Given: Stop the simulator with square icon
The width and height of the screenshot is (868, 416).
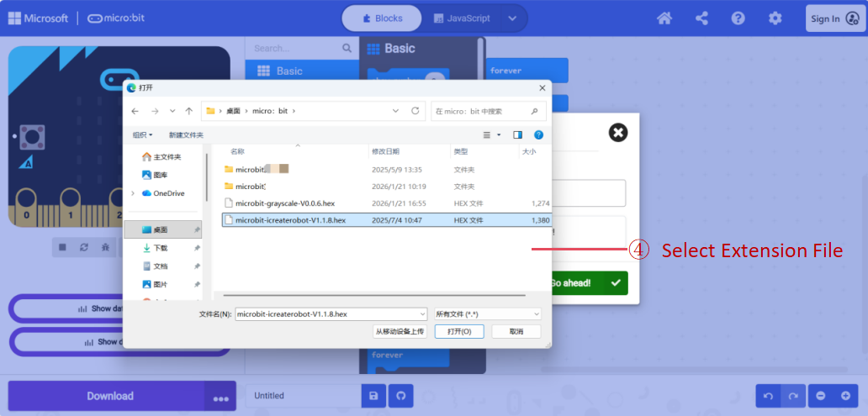Looking at the screenshot, I should coord(62,247).
